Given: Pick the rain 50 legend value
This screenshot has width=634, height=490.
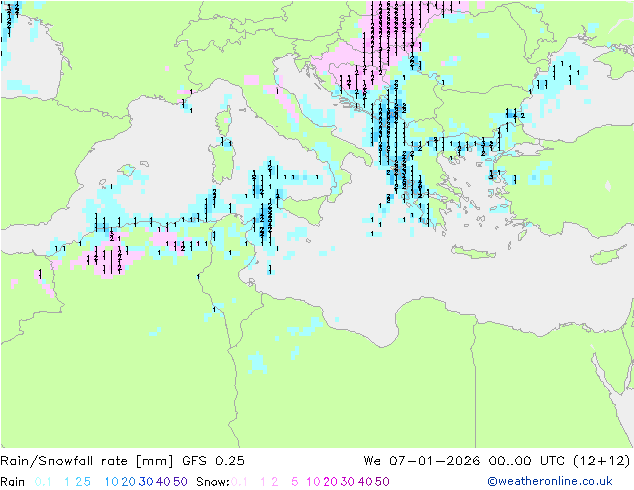Looking at the screenshot, I should 180,482.
